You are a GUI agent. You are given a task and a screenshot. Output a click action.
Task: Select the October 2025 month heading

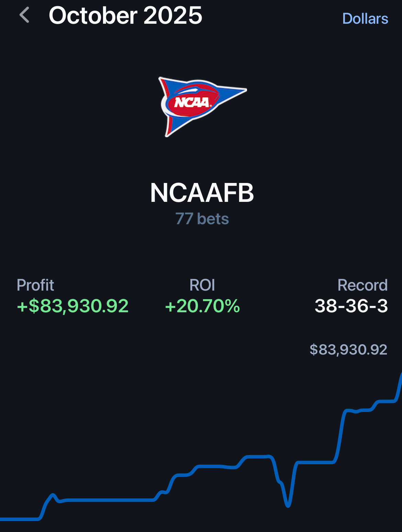click(125, 15)
